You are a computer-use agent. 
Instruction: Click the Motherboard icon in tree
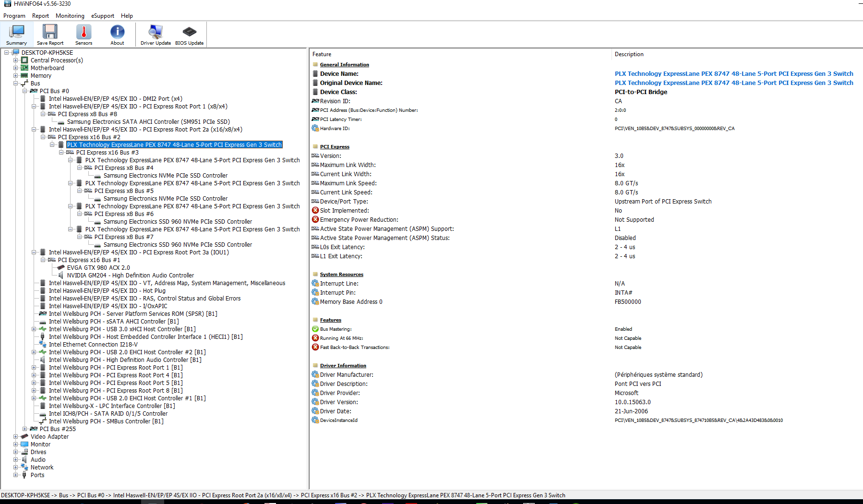click(x=24, y=68)
